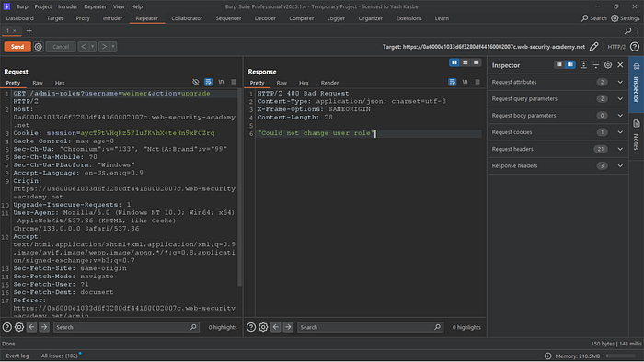Screen dimensions: 644x362
Task: Send the Repeater request
Action: 17,47
